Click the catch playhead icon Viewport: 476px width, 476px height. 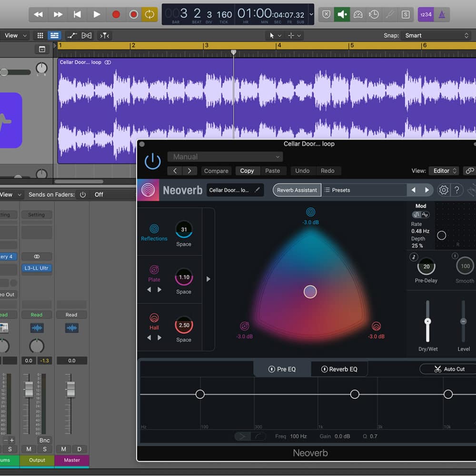pyautogui.click(x=104, y=36)
